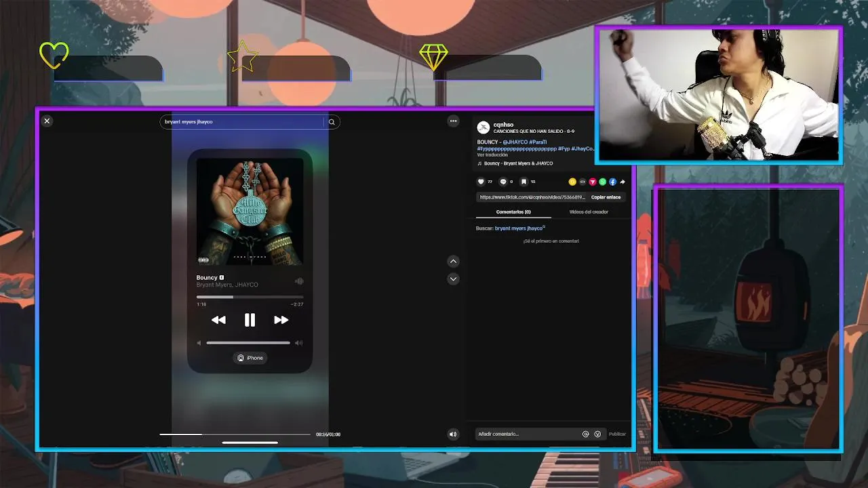
Task: Click the yellow repost icon
Action: point(572,182)
